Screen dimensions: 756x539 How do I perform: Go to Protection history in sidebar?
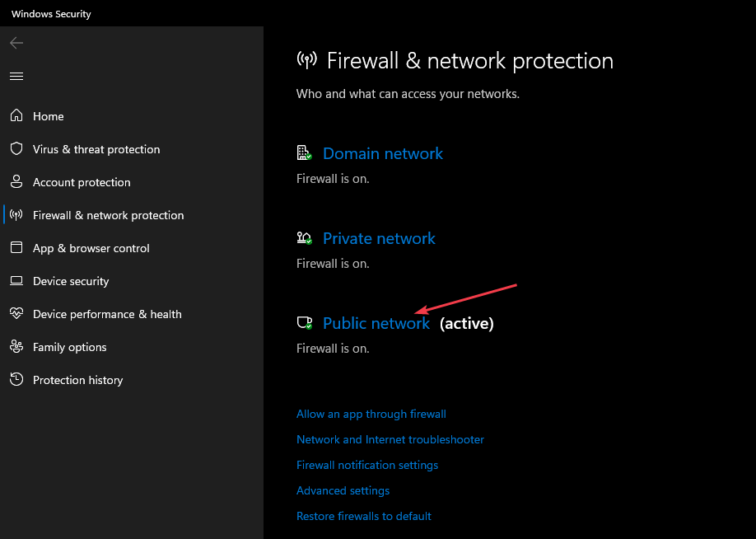(x=77, y=380)
